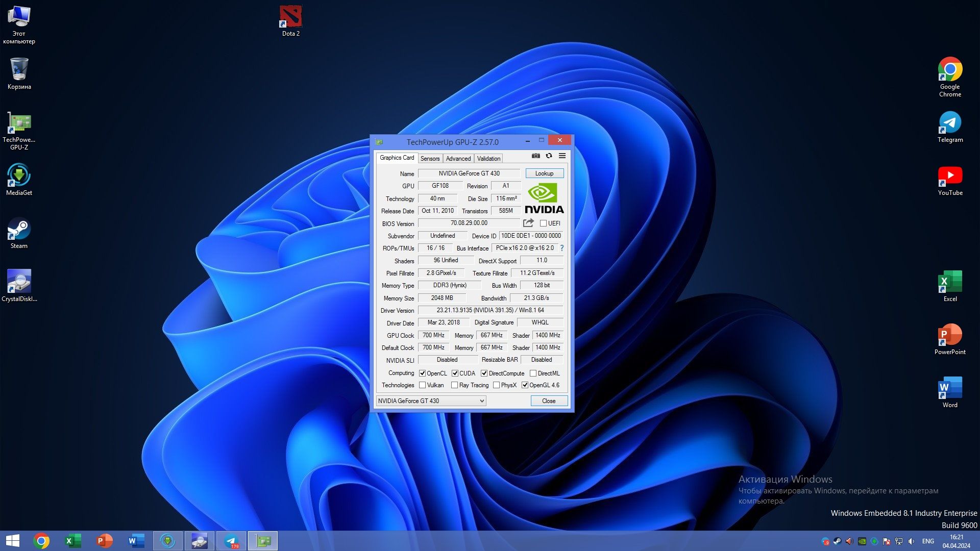
Task: Select Google Chrome desktop icon
Action: tap(950, 77)
